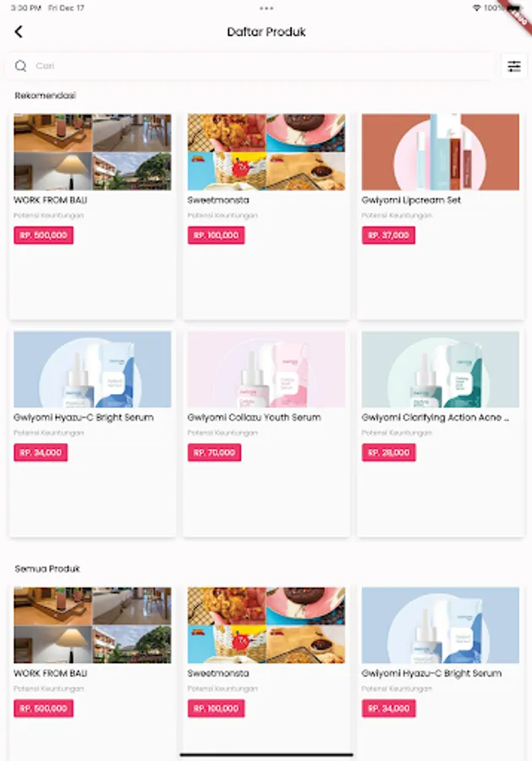Select Gwiyomi Collazu Youth Serum image
The image size is (532, 761).
coord(266,370)
